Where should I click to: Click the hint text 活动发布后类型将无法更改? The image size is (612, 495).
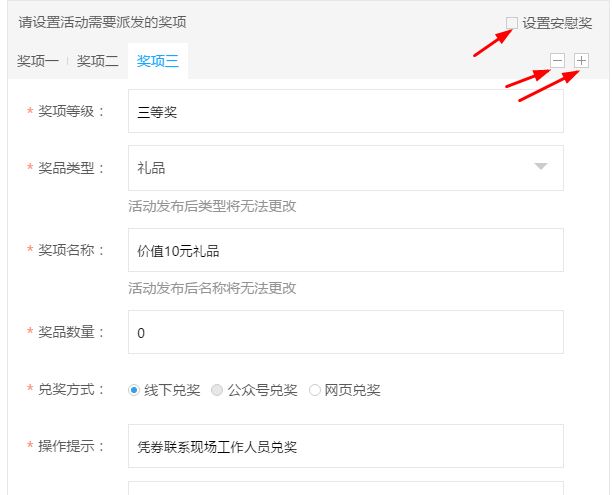[x=212, y=206]
